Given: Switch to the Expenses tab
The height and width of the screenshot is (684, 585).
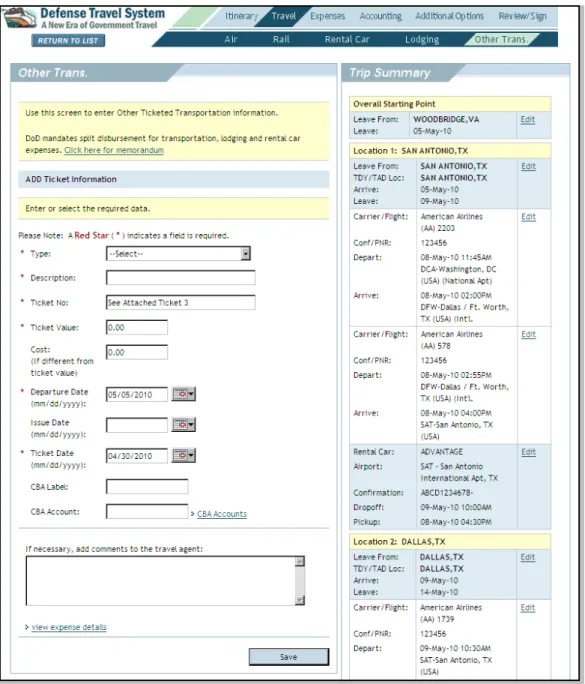Looking at the screenshot, I should coord(328,16).
